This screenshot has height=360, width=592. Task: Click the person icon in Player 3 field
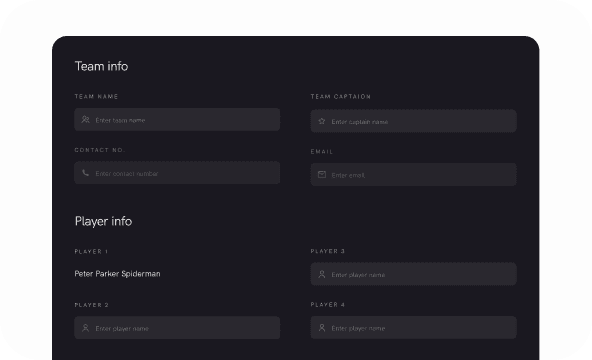pos(322,274)
